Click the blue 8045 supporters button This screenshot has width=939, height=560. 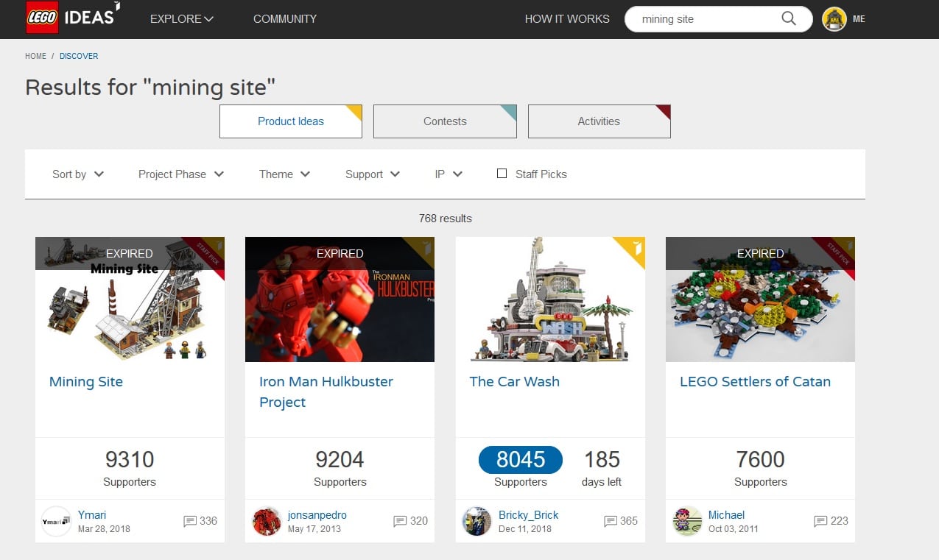pos(521,460)
